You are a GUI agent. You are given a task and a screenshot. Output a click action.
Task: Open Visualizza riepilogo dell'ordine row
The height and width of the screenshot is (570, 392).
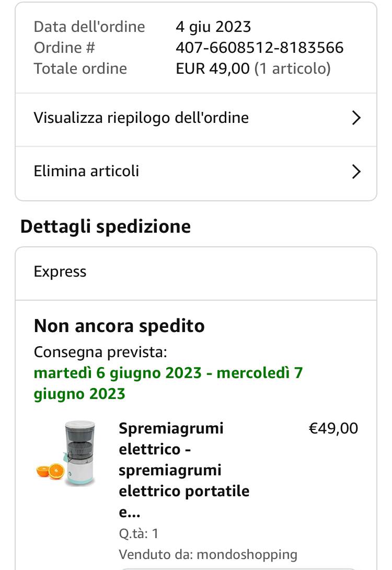pos(141,118)
